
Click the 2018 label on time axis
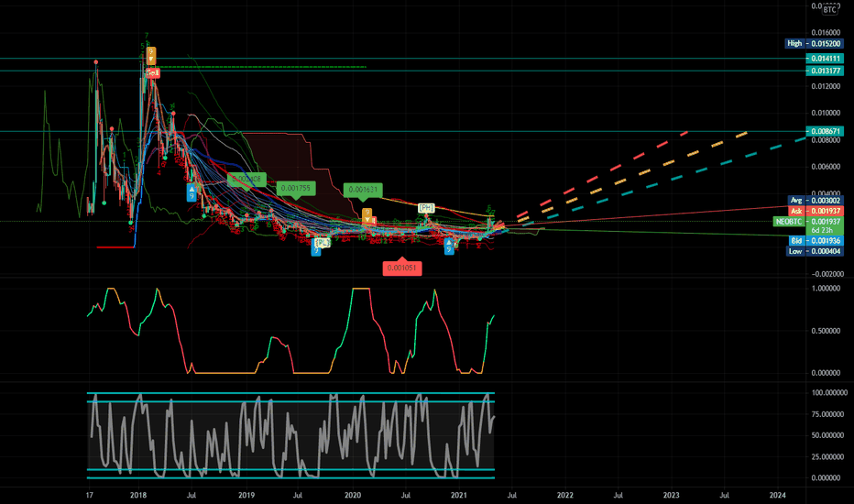click(138, 495)
